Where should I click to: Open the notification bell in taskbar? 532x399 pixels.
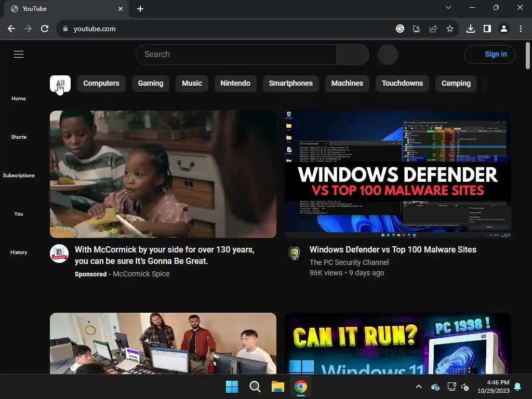pyautogui.click(x=518, y=387)
